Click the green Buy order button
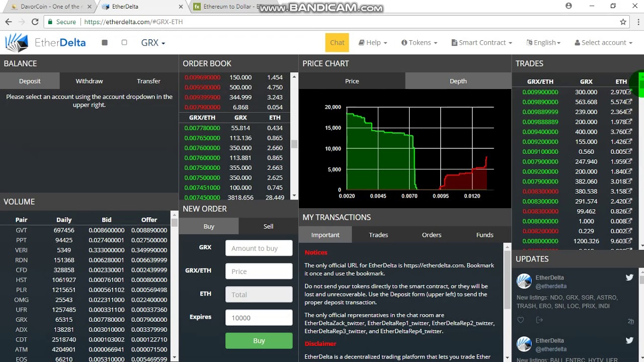This screenshot has width=644, height=362. coord(259,340)
